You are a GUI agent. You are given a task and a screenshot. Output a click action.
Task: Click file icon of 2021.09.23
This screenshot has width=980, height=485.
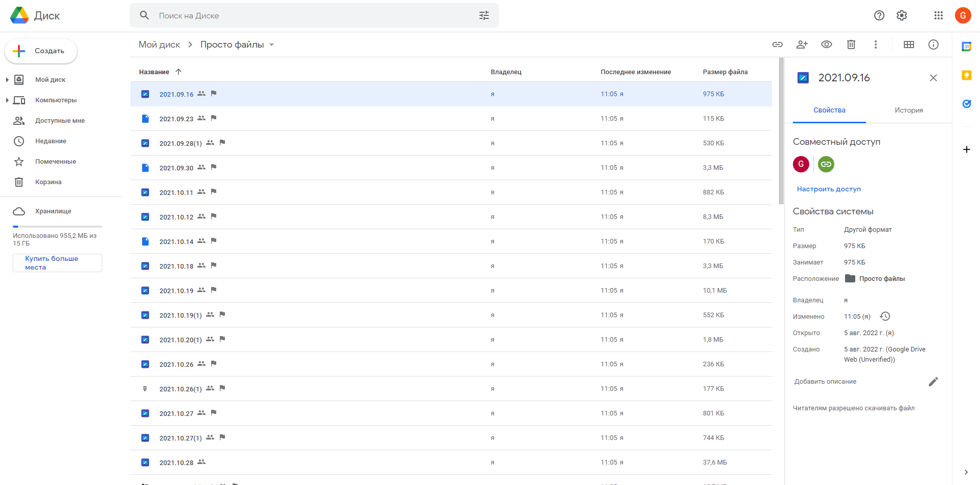click(x=145, y=119)
